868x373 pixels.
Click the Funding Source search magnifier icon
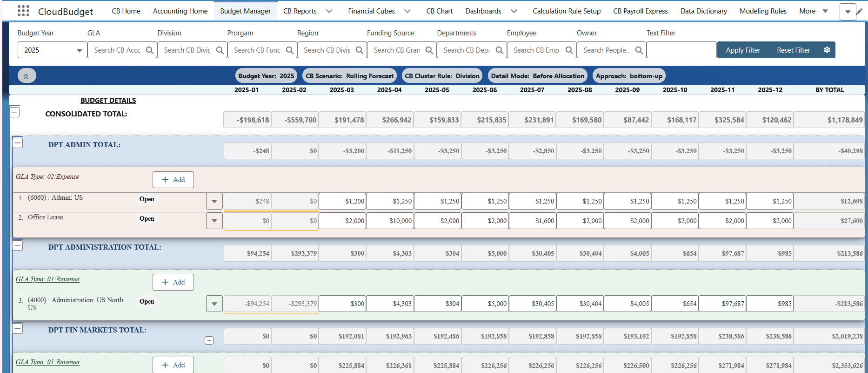point(429,50)
